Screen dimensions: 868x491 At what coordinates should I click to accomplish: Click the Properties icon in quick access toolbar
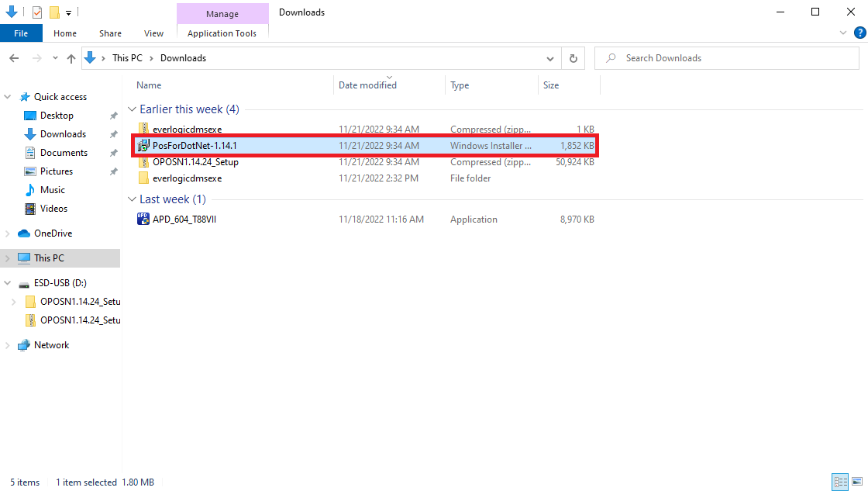[x=37, y=12]
